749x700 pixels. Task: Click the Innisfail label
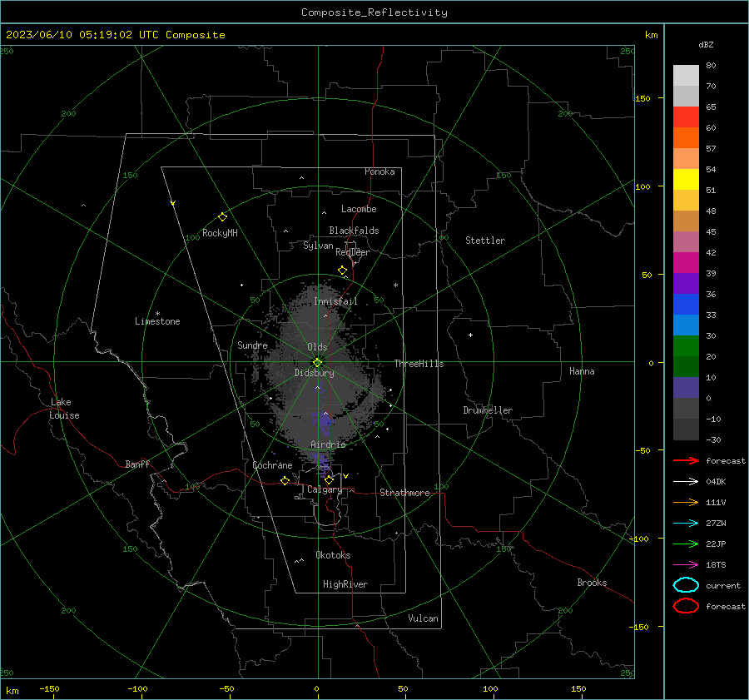click(335, 301)
